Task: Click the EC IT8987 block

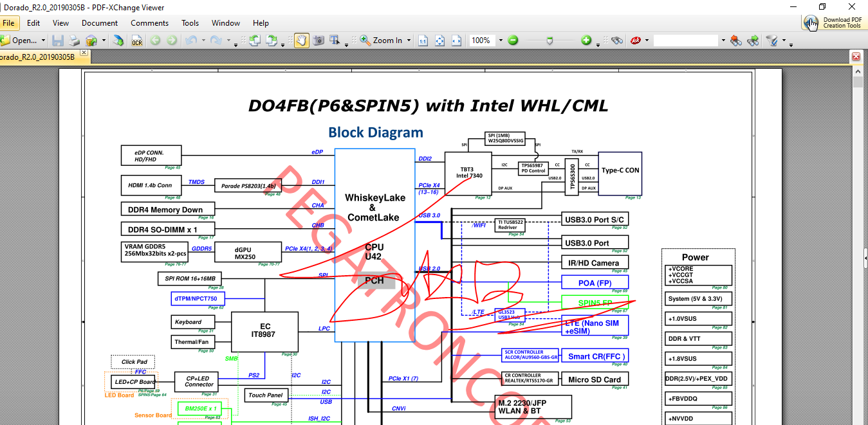Action: coord(264,331)
